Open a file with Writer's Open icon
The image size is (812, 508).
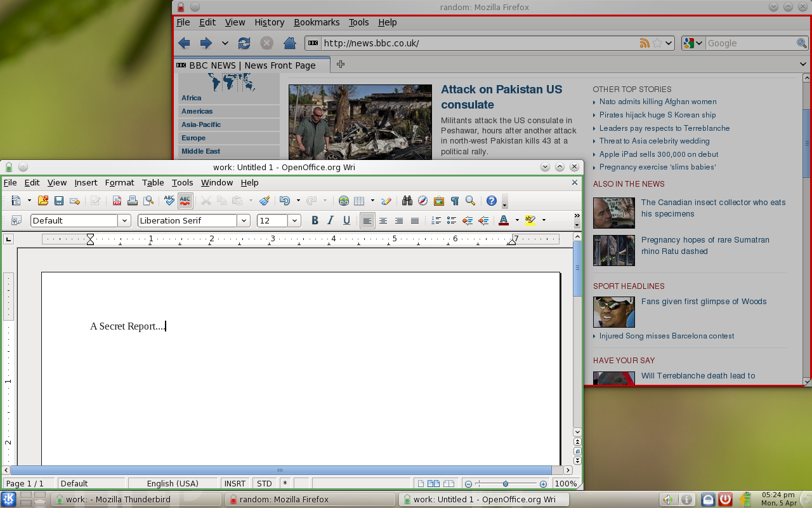[43, 201]
